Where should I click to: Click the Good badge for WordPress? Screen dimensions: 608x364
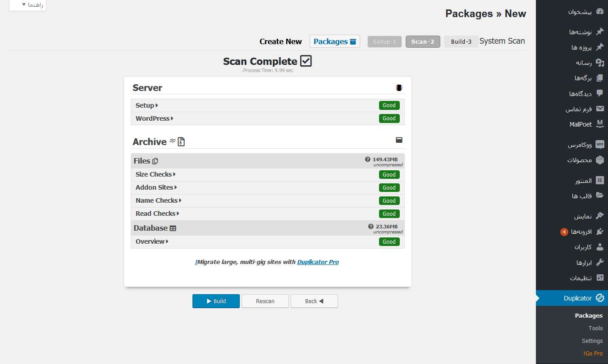389,118
